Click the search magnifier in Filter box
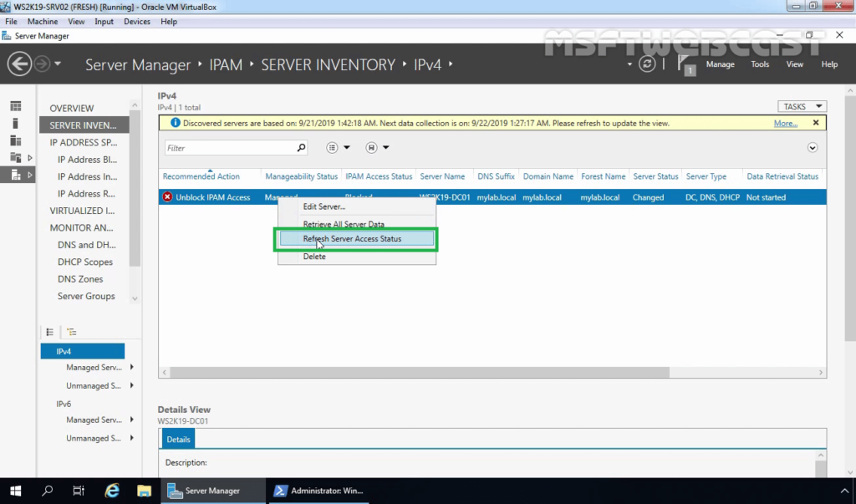The image size is (856, 504). point(301,147)
